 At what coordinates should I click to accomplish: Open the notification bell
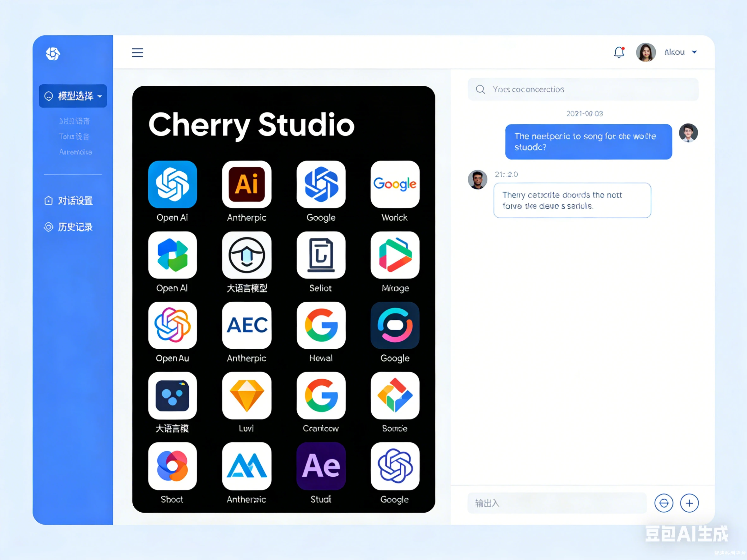tap(619, 52)
